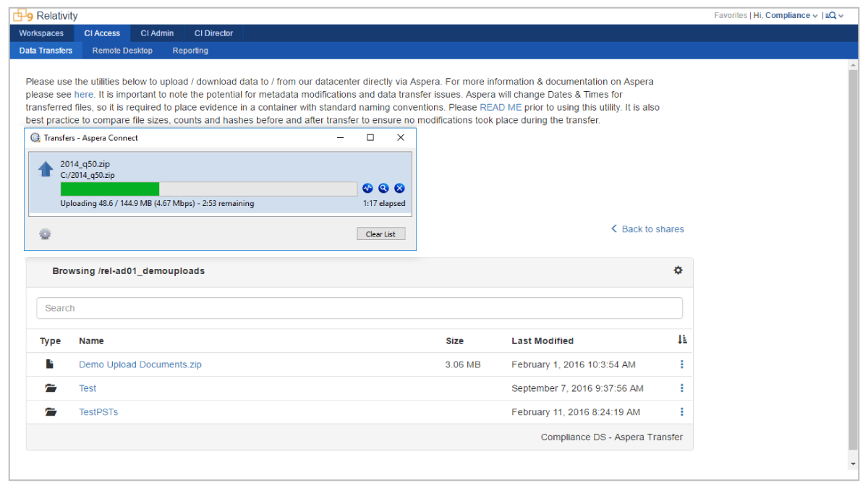The image size is (868, 488).
Task: Open Aspera Connect preferences gear
Action: tap(45, 233)
